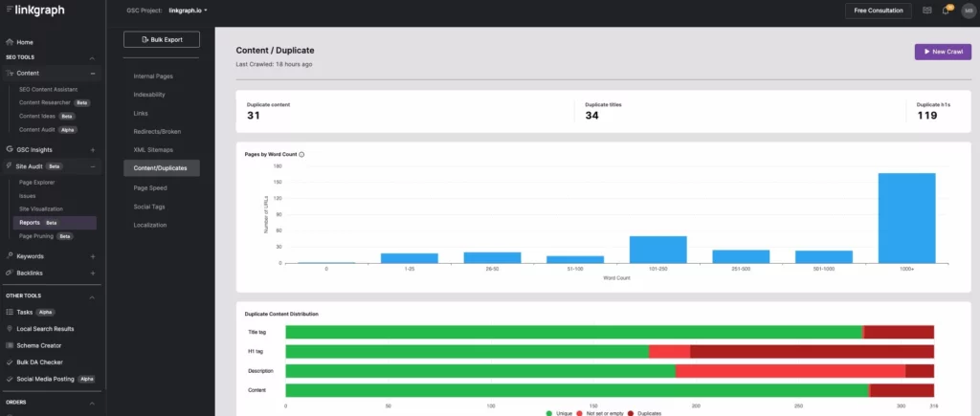The height and width of the screenshot is (416, 980).
Task: Start a New Crawl
Action: pyautogui.click(x=942, y=52)
